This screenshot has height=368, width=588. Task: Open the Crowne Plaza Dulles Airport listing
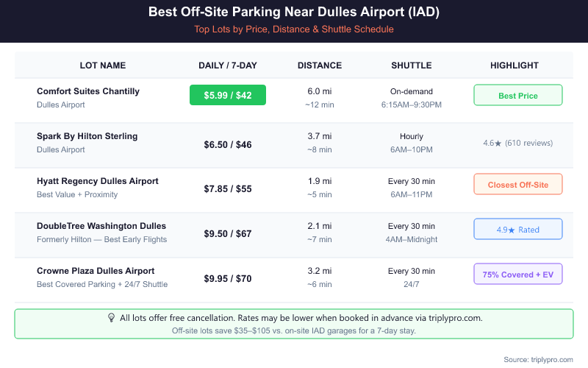96,271
